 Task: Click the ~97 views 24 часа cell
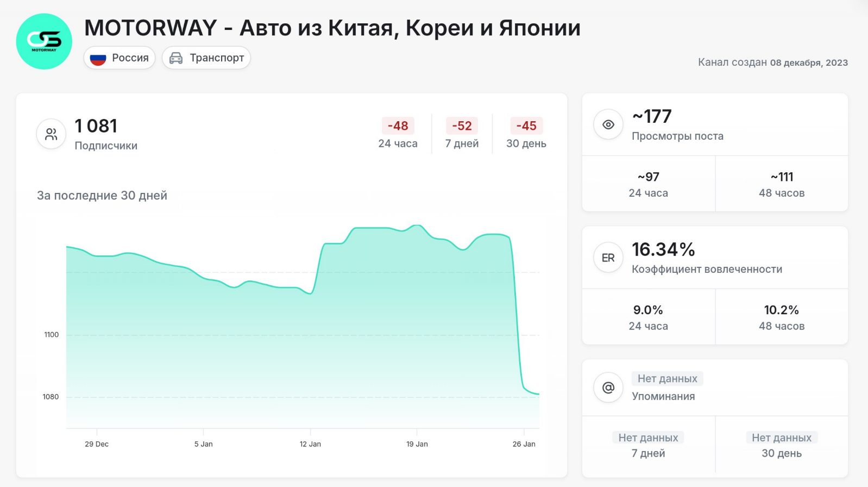[649, 184]
